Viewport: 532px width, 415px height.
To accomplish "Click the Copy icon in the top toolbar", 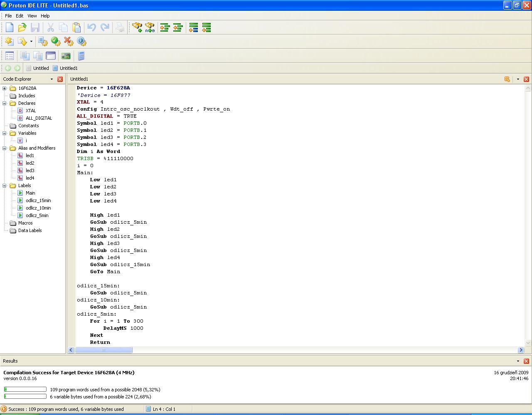I will pos(63,27).
